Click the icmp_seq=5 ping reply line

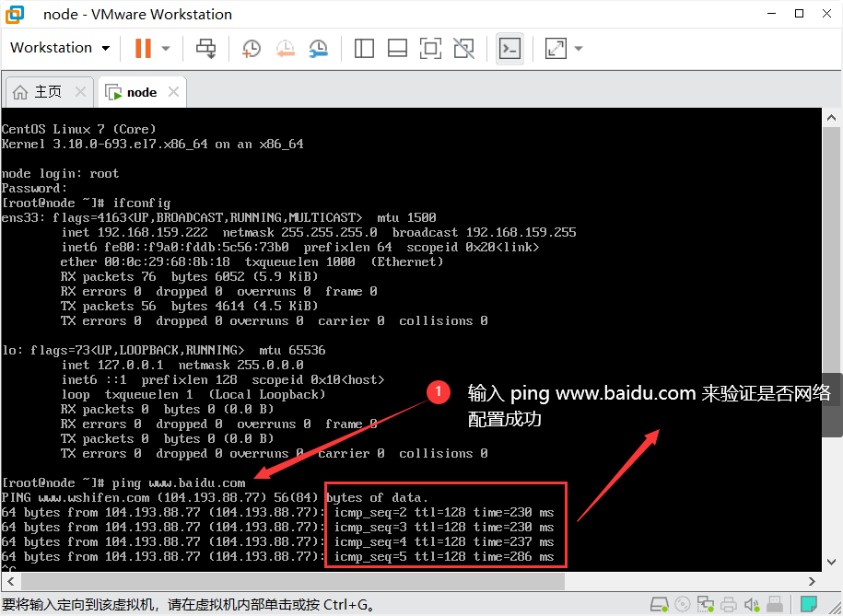coord(278,557)
